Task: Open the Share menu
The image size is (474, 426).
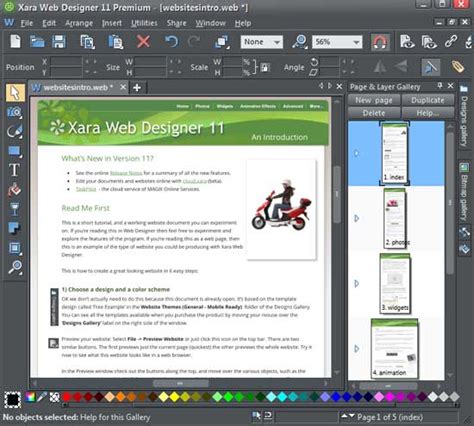Action: [176, 23]
